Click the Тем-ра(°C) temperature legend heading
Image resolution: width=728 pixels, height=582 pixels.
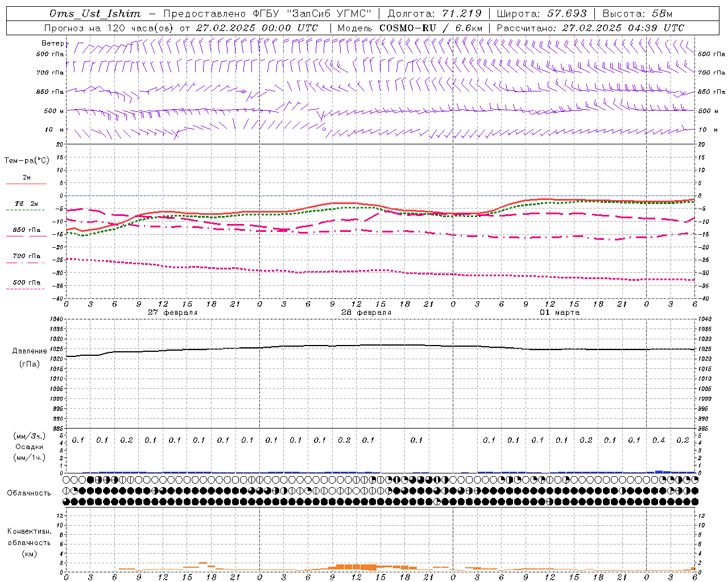tap(27, 161)
